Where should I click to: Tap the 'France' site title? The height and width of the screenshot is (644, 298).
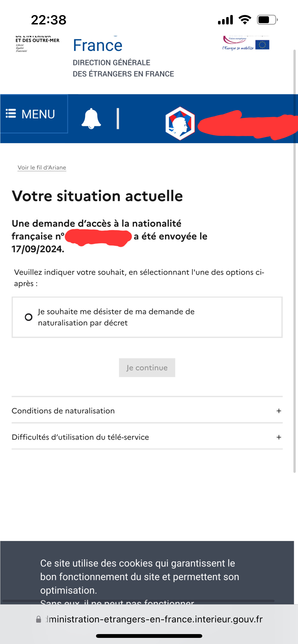pos(98,45)
